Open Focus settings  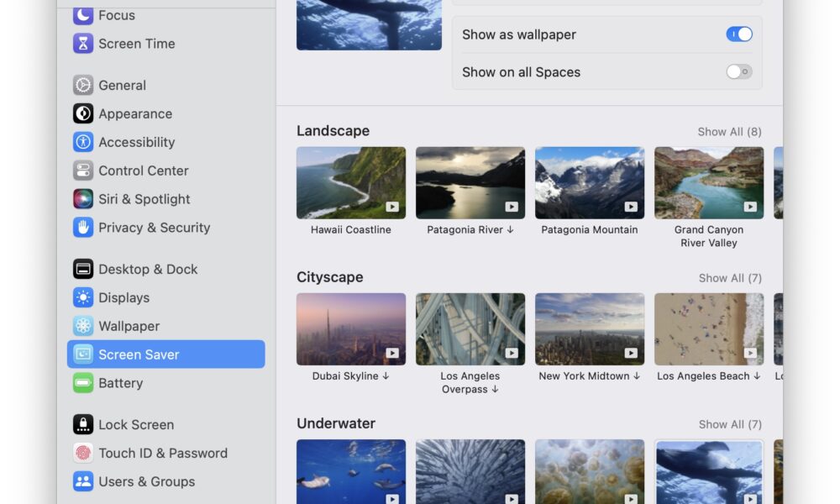pos(166,15)
